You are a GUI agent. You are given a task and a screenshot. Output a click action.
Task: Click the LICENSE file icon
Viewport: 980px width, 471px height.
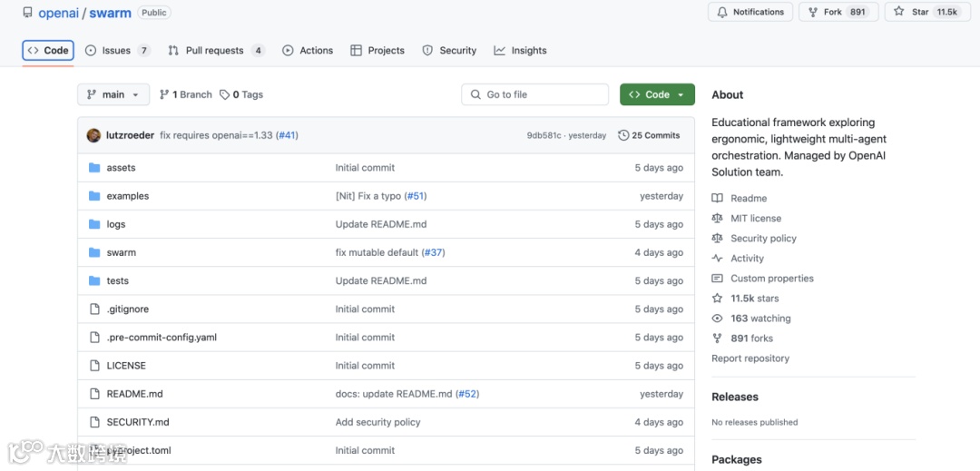94,366
